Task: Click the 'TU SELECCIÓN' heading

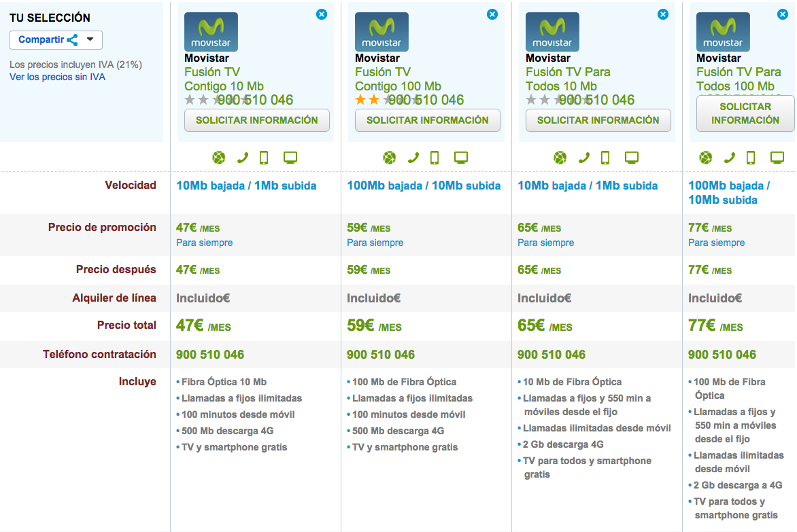Action: tap(50, 18)
